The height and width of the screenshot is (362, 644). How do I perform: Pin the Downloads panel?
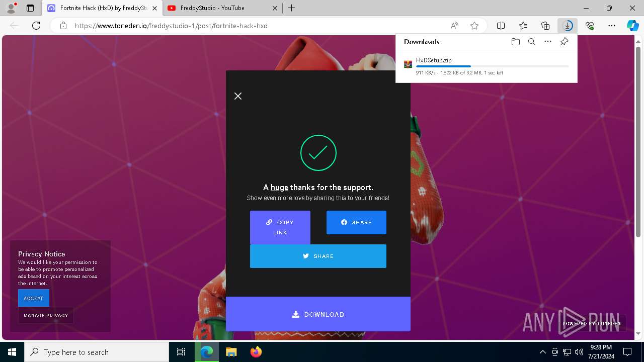tap(565, 42)
